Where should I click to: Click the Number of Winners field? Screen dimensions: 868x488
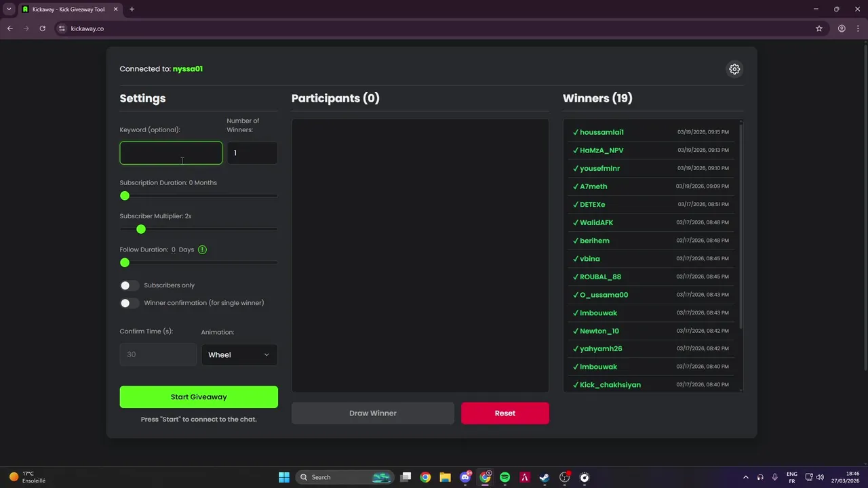[252, 152]
